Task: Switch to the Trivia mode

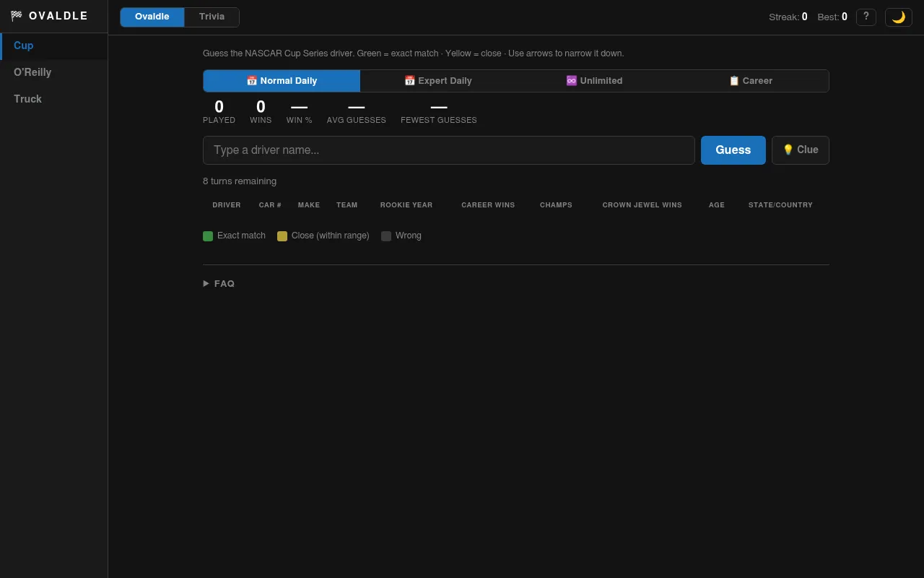Action: (x=212, y=17)
